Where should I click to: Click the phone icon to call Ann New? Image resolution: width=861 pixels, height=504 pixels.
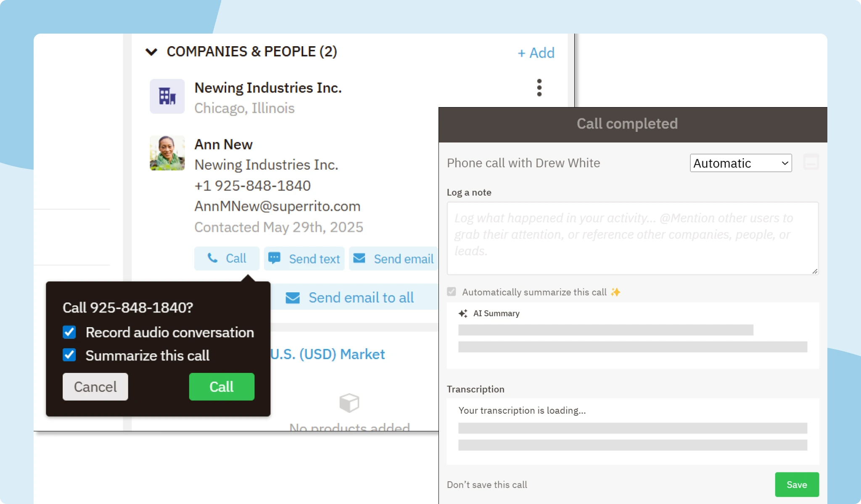(213, 258)
